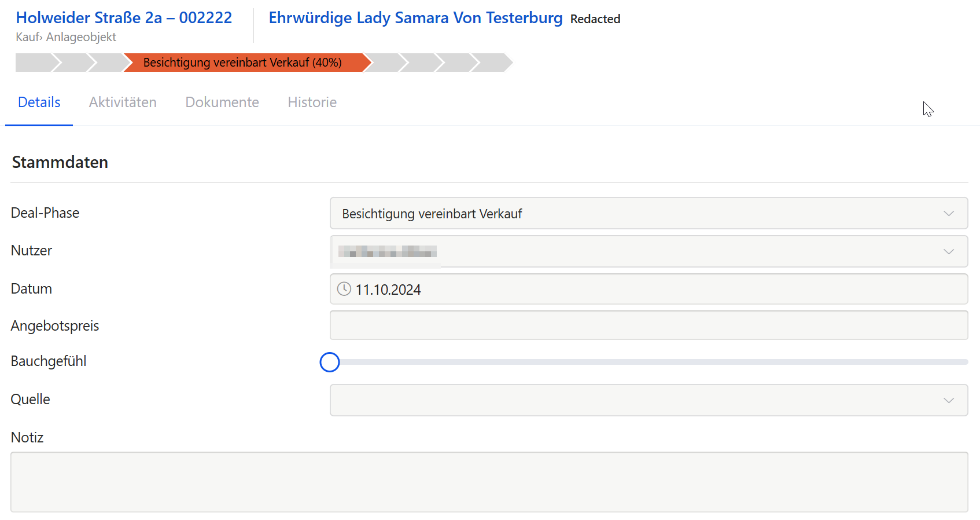
Task: Show the Historie tab
Action: pyautogui.click(x=312, y=102)
